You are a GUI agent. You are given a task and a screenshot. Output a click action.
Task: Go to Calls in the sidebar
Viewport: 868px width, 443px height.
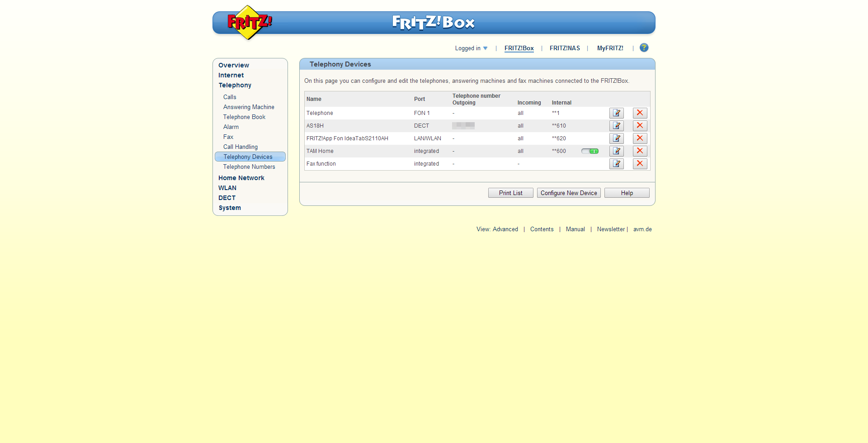[230, 97]
